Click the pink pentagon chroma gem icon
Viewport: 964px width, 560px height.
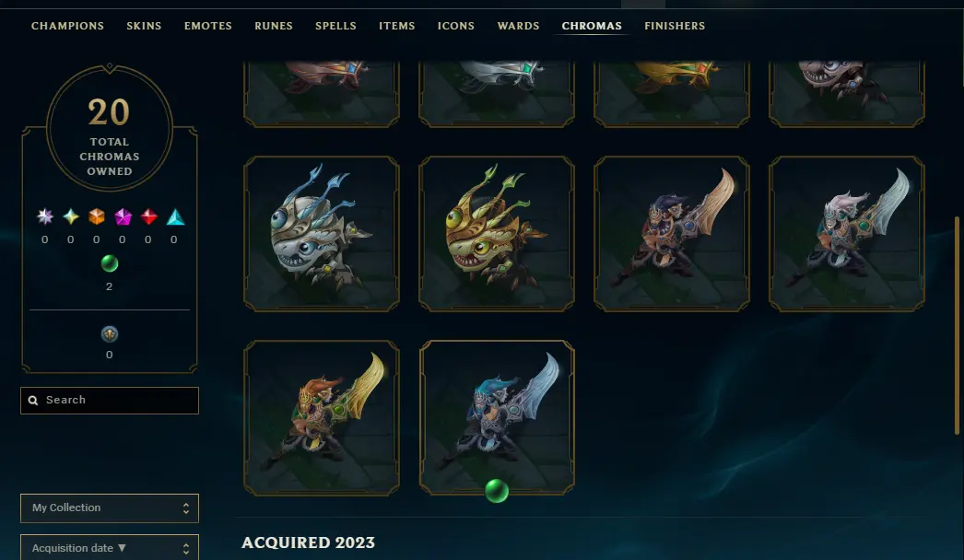coord(123,216)
